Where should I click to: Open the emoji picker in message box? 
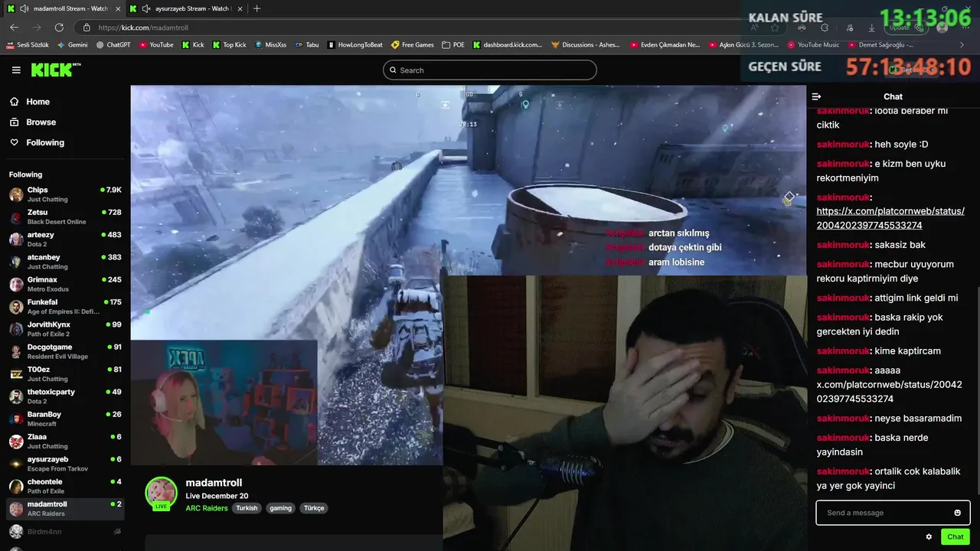pos(957,513)
